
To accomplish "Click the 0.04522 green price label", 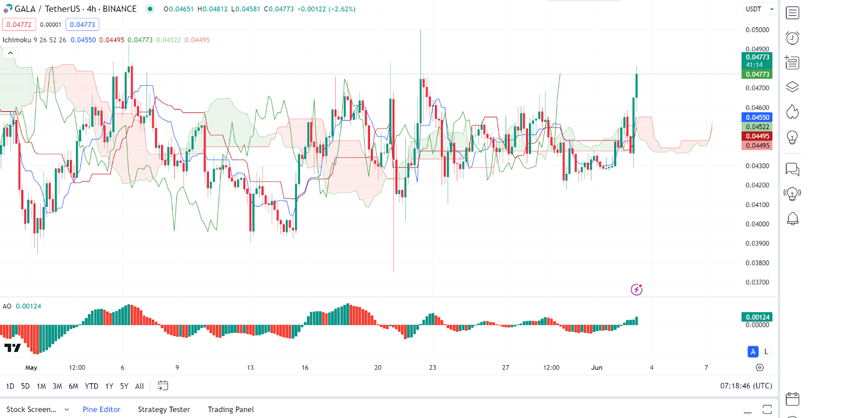I will point(757,126).
